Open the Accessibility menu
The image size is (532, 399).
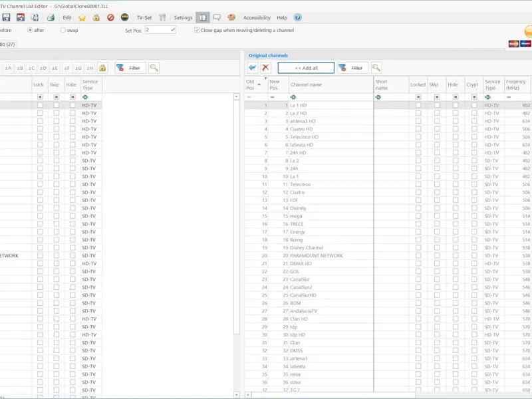(x=257, y=18)
